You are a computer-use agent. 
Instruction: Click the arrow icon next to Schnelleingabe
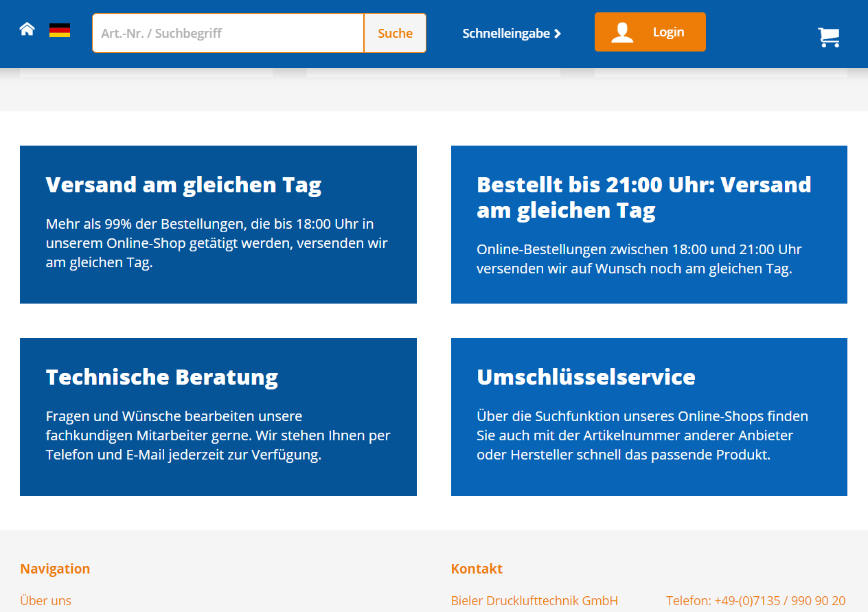pyautogui.click(x=558, y=32)
